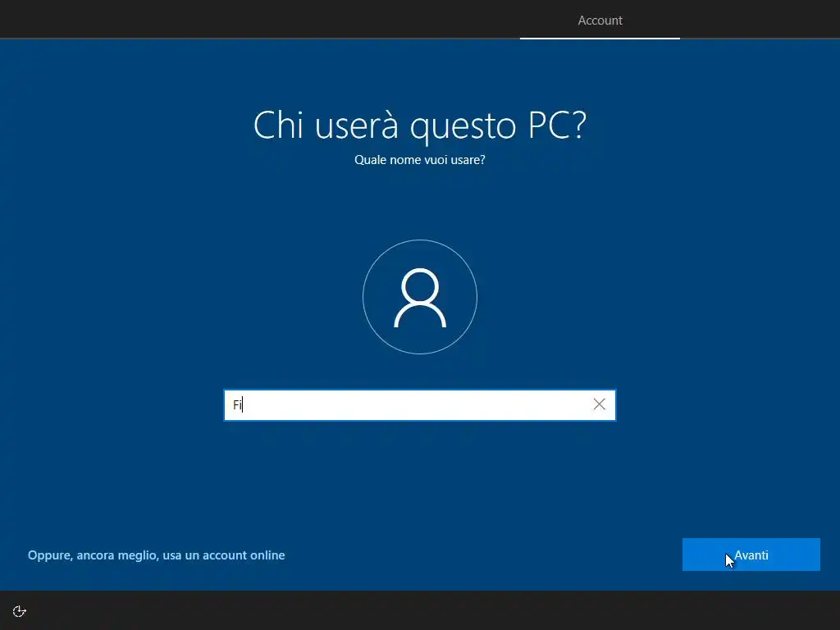Click the 'Chi userà questo PC?' heading
Image resolution: width=840 pixels, height=630 pixels.
pos(419,125)
